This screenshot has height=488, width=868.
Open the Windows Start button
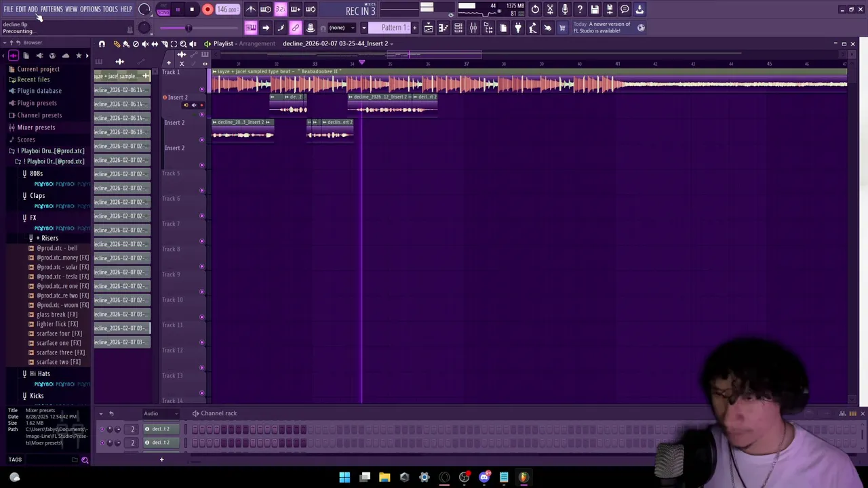coord(344,477)
